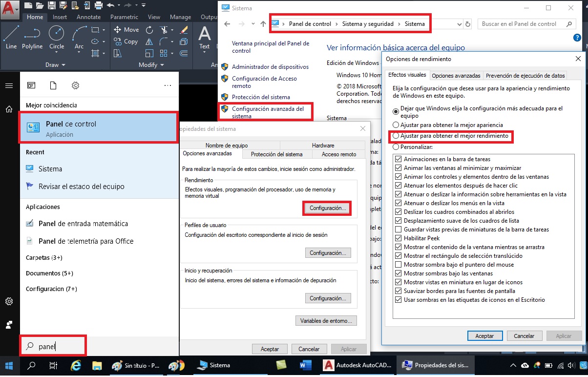Click the Move command in the Modify panel
The image size is (588, 377).
(126, 29)
